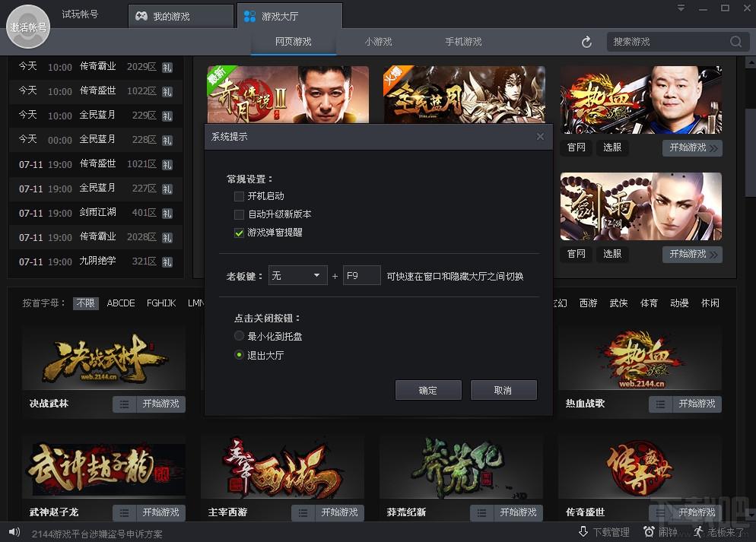Start the 主宰西游 game
This screenshot has height=542, width=756.
point(339,512)
